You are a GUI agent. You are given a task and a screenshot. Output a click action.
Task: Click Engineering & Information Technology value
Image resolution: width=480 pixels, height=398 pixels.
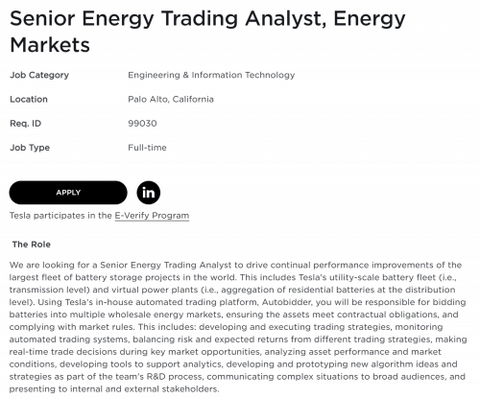click(211, 75)
